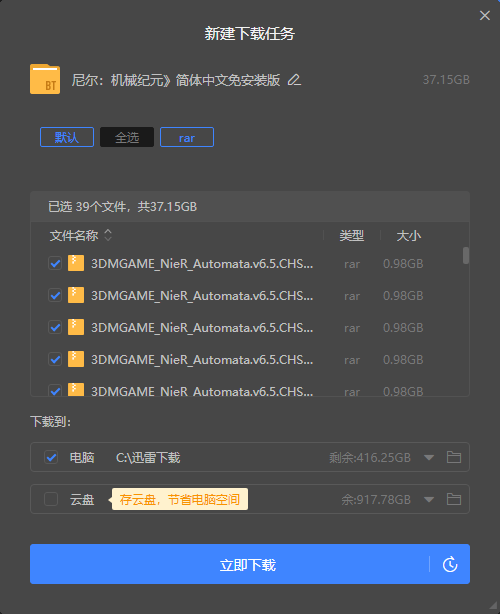Select the 默认 filter tab
The width and height of the screenshot is (500, 614).
(x=67, y=137)
